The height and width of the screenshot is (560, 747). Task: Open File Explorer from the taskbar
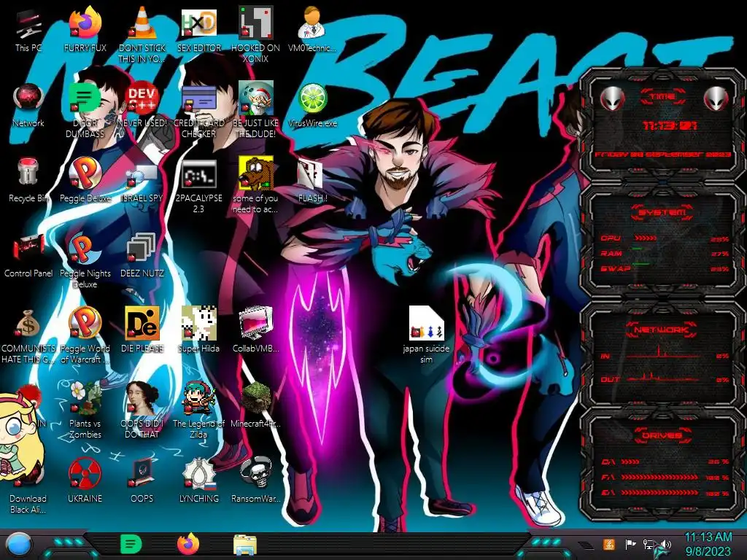click(x=245, y=545)
